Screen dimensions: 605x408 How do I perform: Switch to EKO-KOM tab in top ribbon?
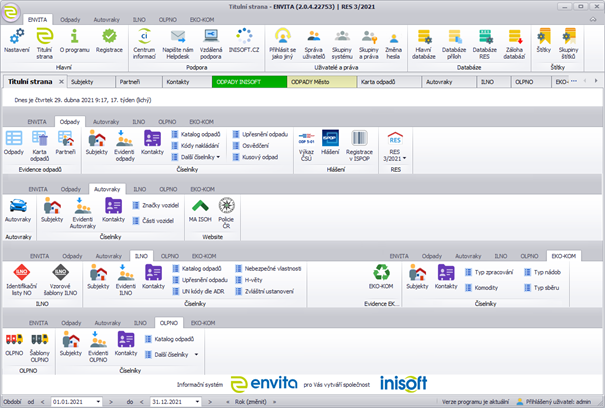202,20
